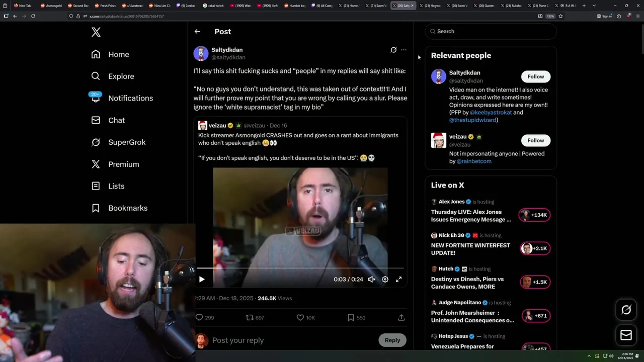Open the video settings gear
The height and width of the screenshot is (362, 644).
pyautogui.click(x=385, y=279)
